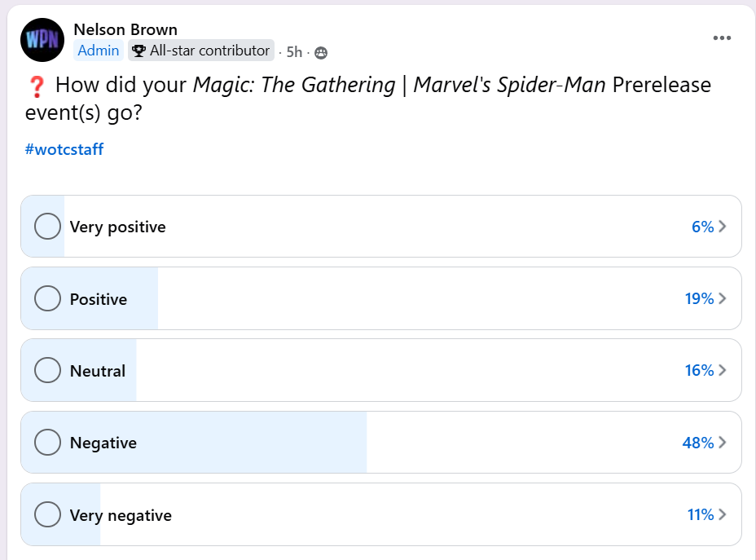
Task: Open Nelson Brown's profile name link
Action: pos(125,30)
